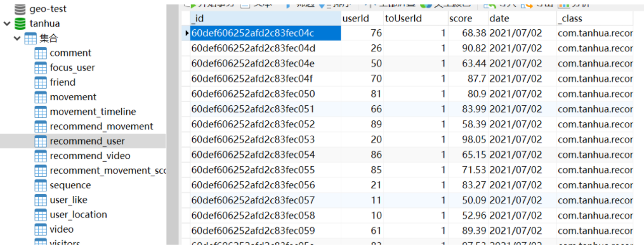Select cell 60def606252afd2c83fec055
The width and height of the screenshot is (644, 251).
pyautogui.click(x=265, y=170)
